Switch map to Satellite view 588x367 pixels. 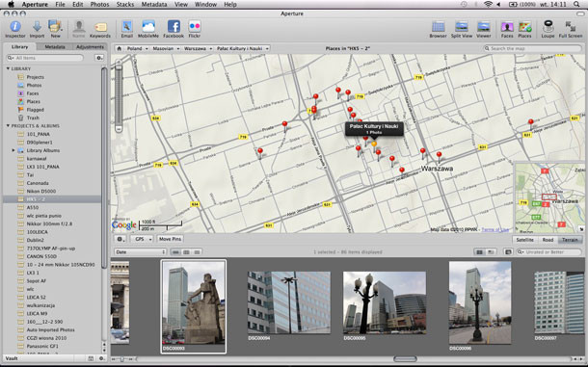524,240
